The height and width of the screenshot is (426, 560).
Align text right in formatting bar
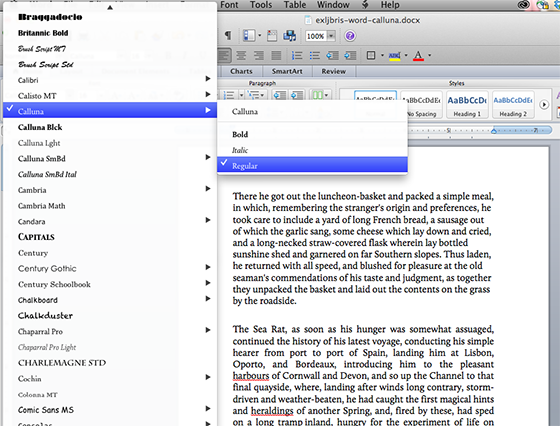point(259,55)
